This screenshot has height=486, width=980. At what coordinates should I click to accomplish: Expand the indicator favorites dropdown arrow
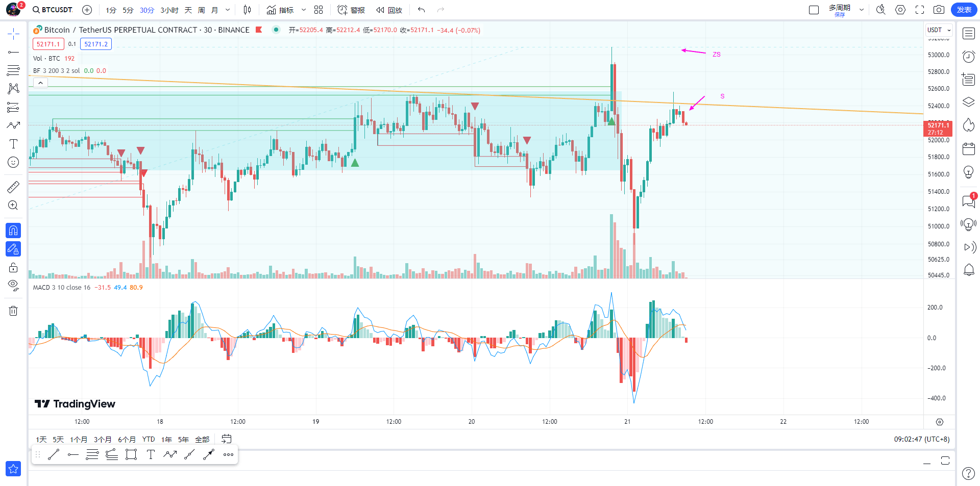pyautogui.click(x=304, y=10)
